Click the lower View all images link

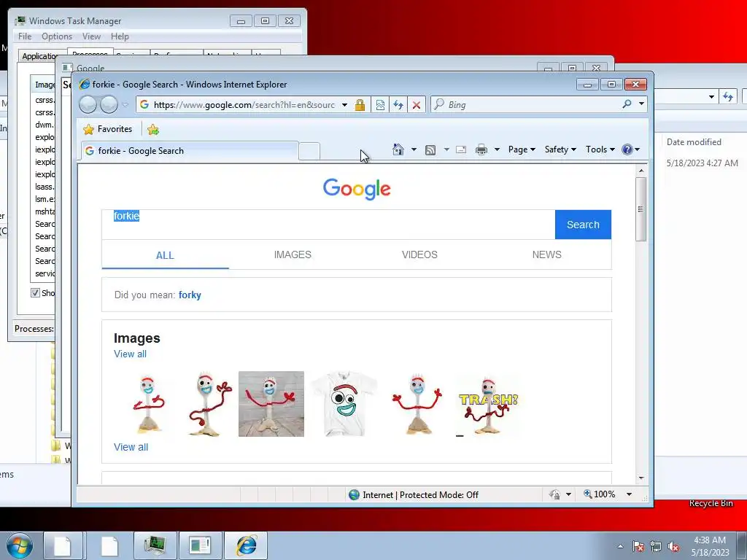131,447
